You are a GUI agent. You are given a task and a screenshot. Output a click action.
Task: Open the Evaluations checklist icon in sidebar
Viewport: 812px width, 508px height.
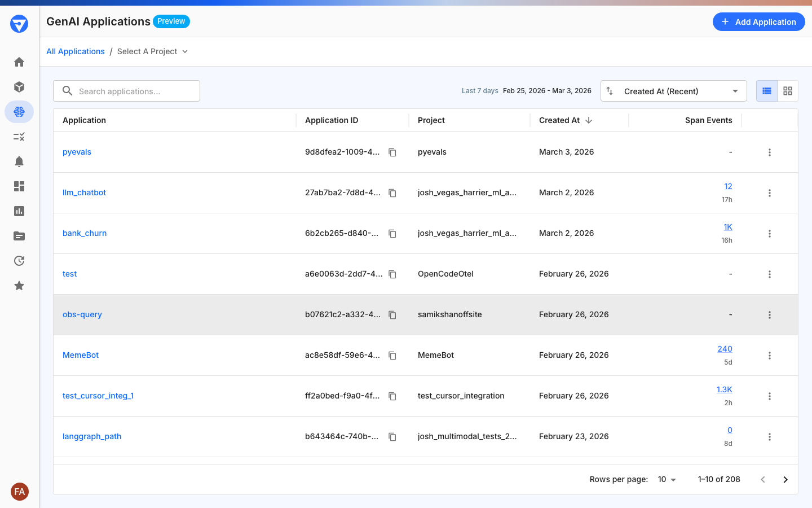point(19,137)
